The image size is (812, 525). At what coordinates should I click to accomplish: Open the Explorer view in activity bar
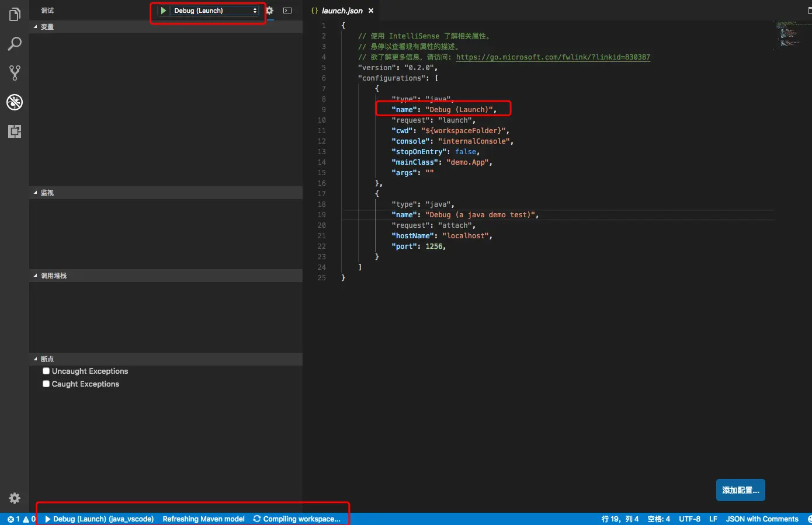coord(15,14)
